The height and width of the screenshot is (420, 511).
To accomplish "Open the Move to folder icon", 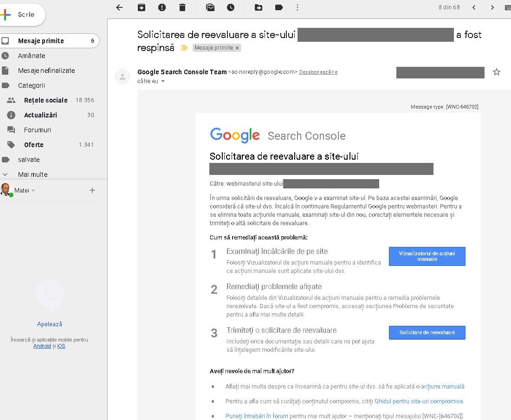I will [259, 7].
